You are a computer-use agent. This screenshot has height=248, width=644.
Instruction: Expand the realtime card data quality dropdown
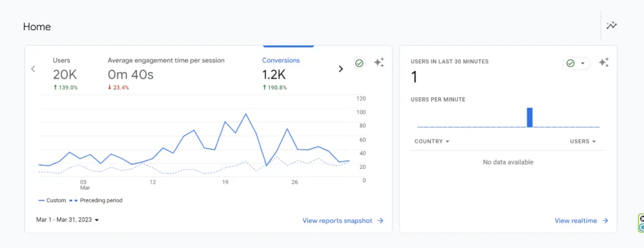click(576, 63)
